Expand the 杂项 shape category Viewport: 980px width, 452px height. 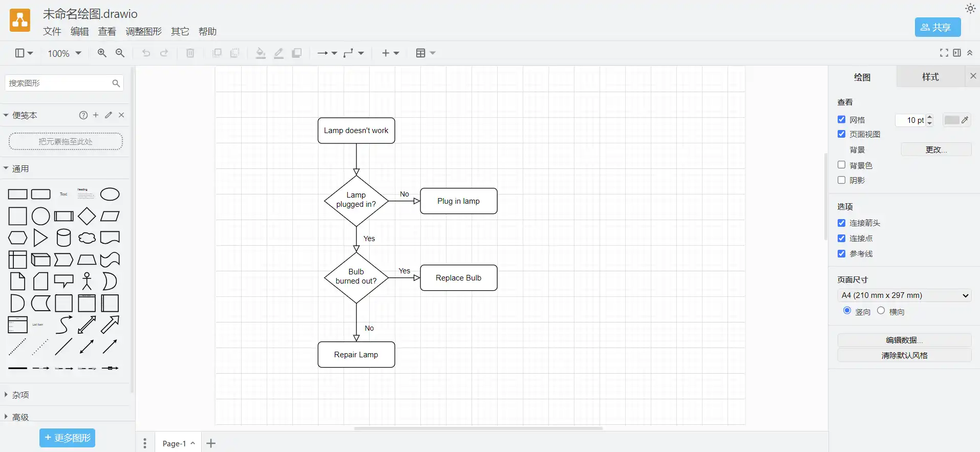[x=20, y=395]
